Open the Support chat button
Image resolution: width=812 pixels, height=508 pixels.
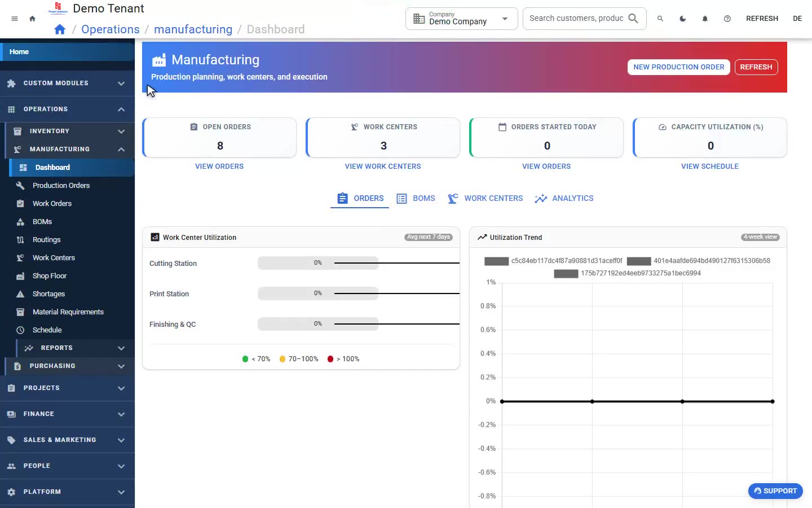[775, 491]
